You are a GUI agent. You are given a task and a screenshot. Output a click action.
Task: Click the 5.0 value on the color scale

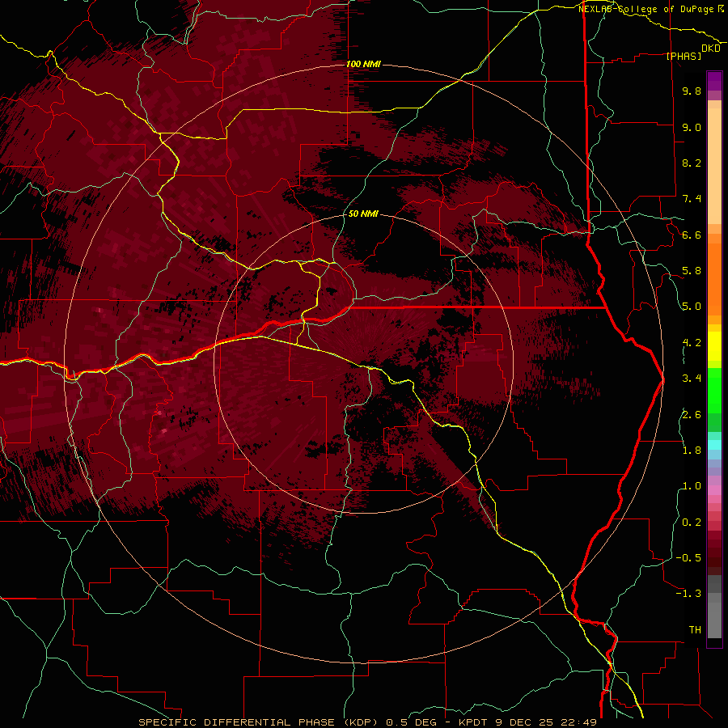[692, 307]
